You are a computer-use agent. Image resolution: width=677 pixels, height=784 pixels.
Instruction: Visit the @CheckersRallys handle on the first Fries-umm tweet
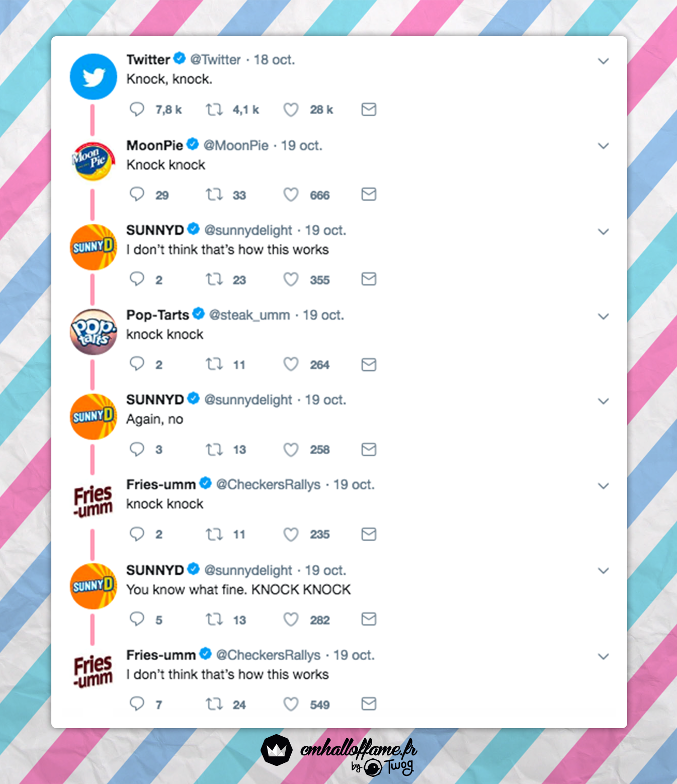[x=268, y=485]
